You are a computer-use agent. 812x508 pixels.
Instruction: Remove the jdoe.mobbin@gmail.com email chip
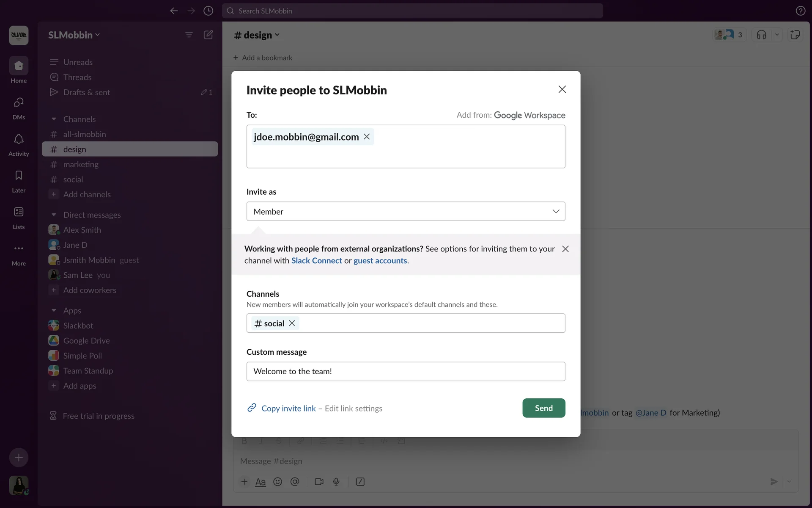point(367,137)
